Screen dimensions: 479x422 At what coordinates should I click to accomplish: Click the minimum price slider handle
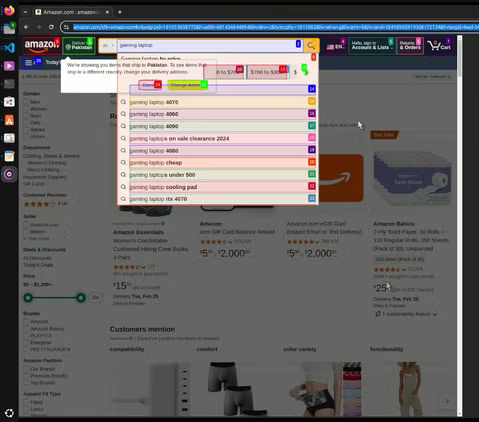click(28, 298)
